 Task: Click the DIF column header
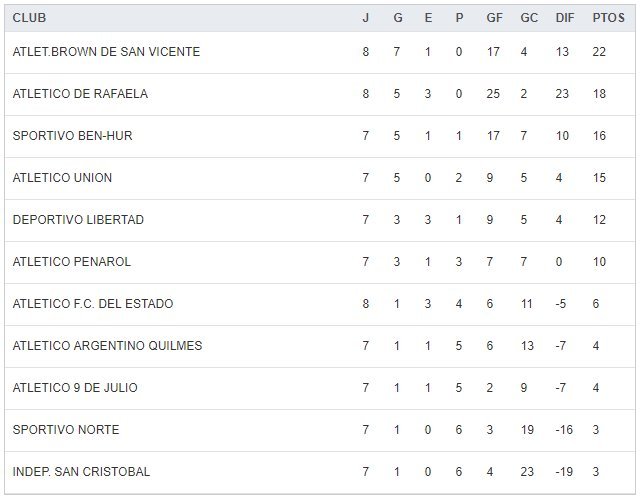(564, 18)
